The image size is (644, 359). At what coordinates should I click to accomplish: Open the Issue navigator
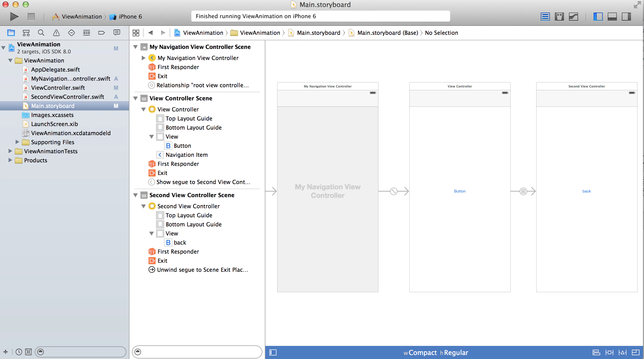[x=56, y=33]
